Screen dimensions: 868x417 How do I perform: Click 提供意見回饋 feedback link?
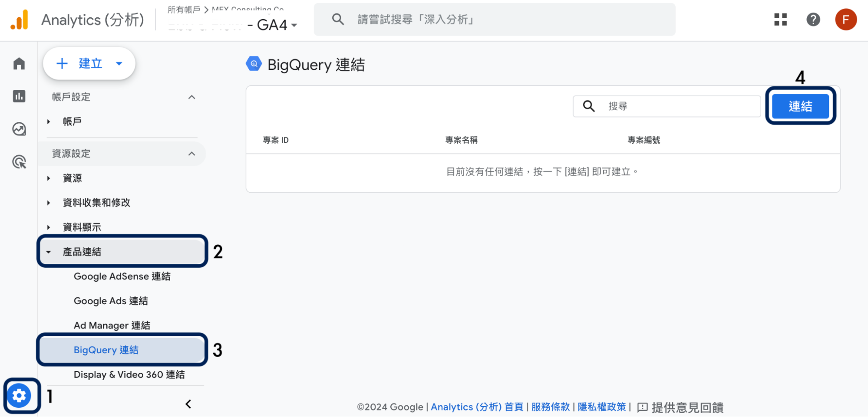point(687,407)
